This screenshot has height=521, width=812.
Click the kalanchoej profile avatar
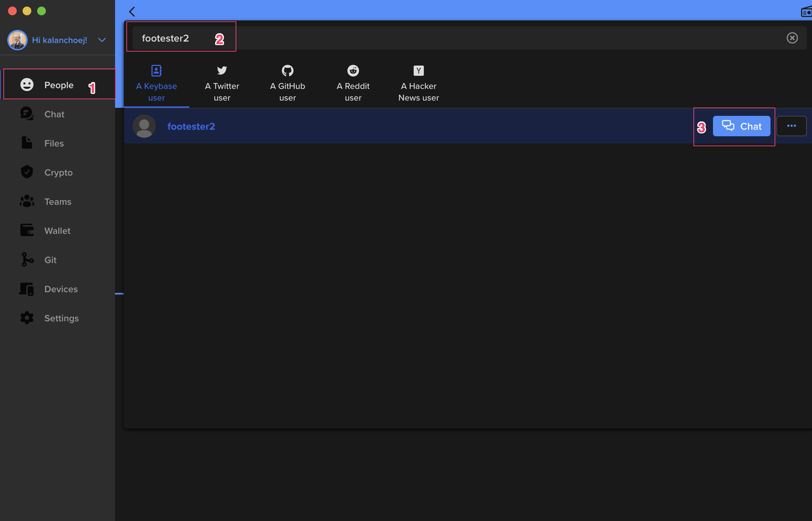coord(17,40)
